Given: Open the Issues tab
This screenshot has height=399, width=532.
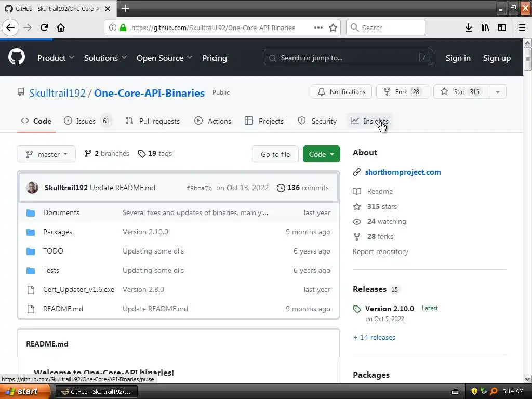Looking at the screenshot, I should click(87, 121).
